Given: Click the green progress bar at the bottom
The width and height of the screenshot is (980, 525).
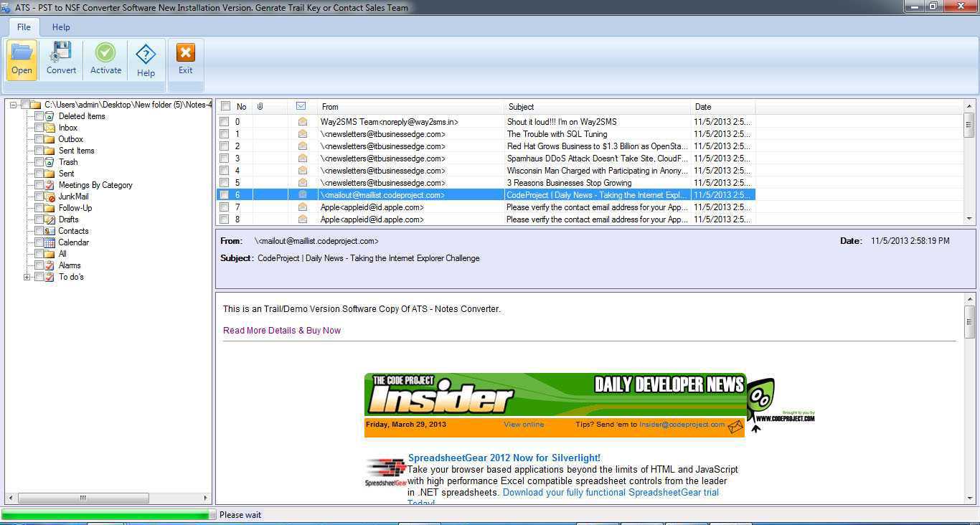Looking at the screenshot, I should pos(104,515).
